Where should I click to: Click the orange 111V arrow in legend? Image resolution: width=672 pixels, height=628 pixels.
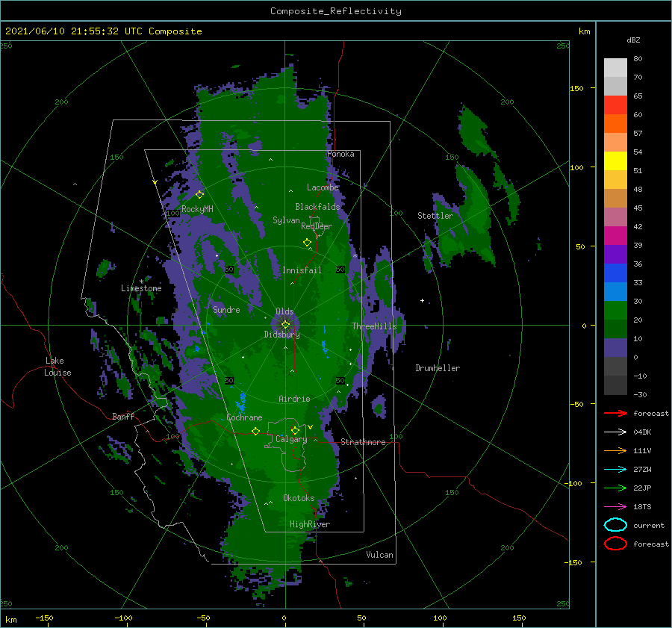point(615,450)
